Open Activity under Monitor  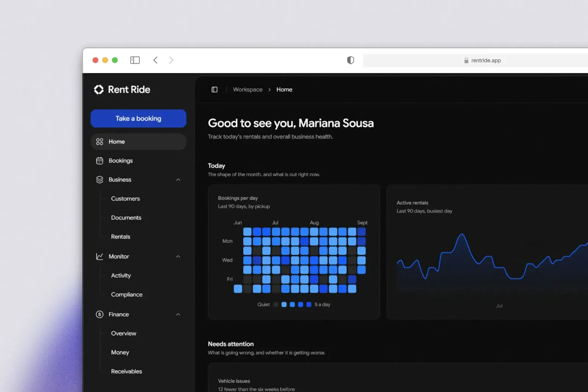(121, 276)
